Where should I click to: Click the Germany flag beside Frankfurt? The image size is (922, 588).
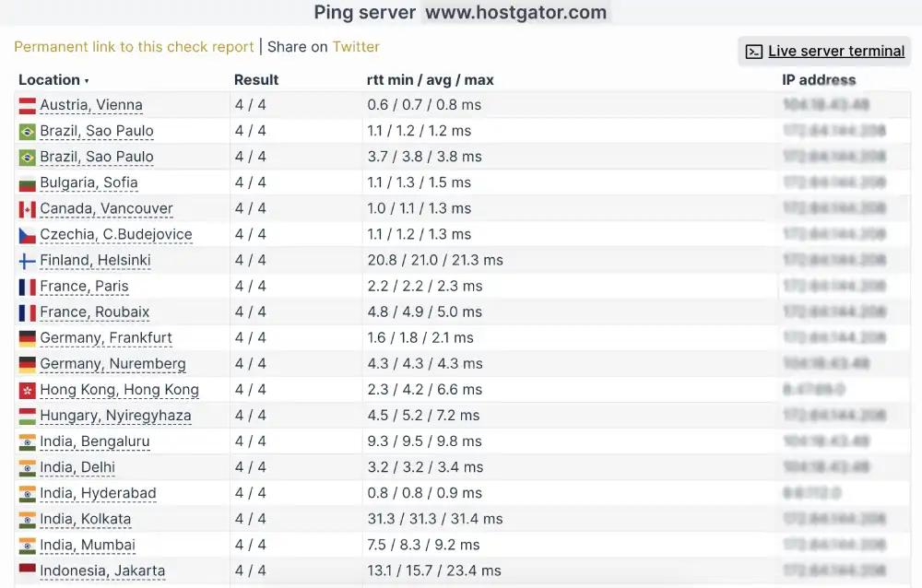26,337
